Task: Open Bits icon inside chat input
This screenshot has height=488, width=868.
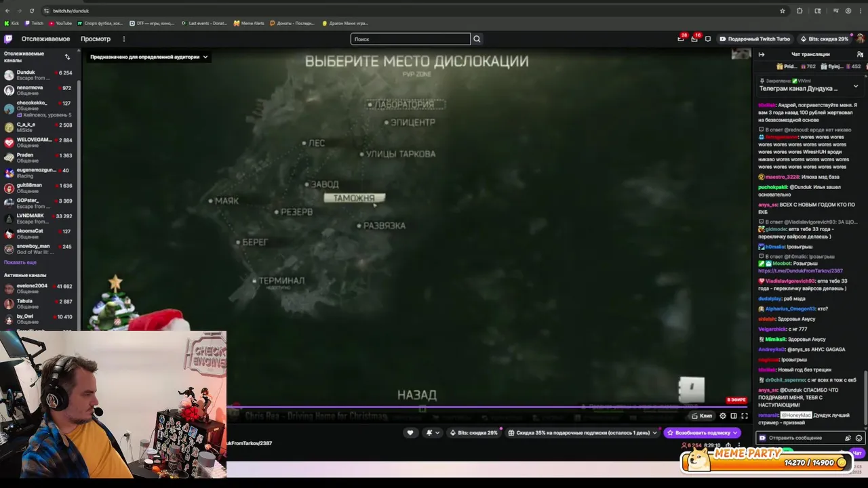Action: (x=848, y=438)
